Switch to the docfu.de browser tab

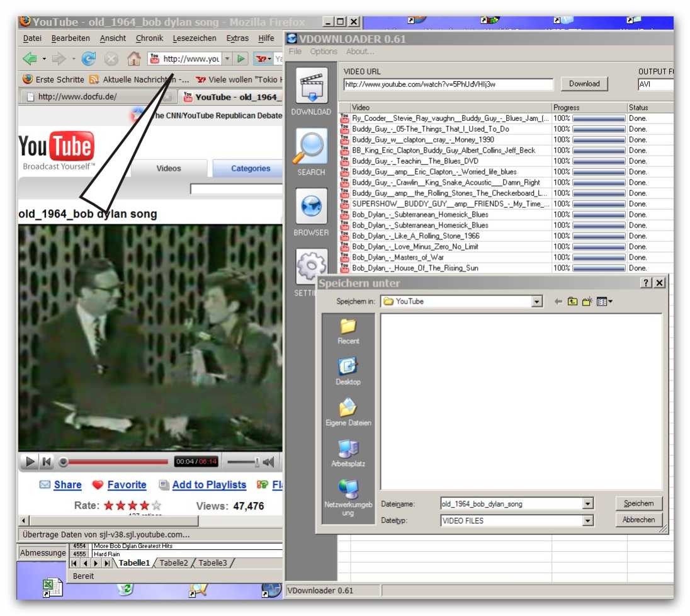(x=98, y=97)
